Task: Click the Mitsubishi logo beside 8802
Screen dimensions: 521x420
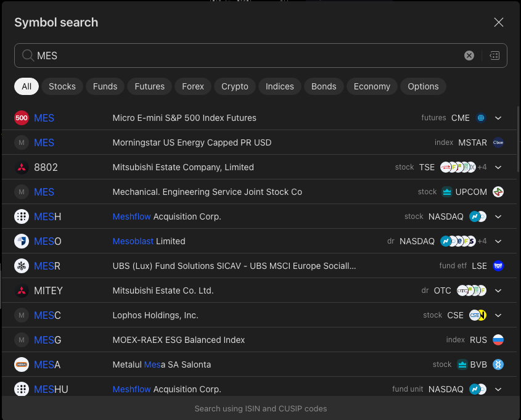Action: click(x=22, y=167)
